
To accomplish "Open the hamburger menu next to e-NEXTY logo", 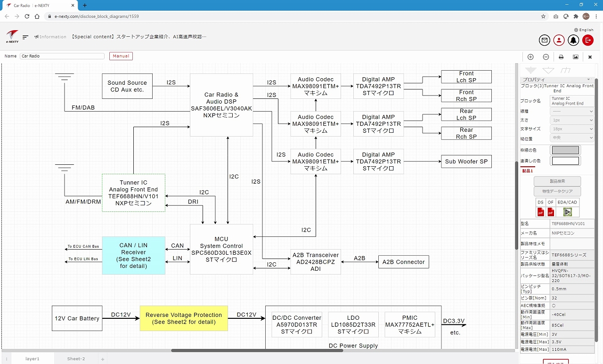I will tap(25, 37).
